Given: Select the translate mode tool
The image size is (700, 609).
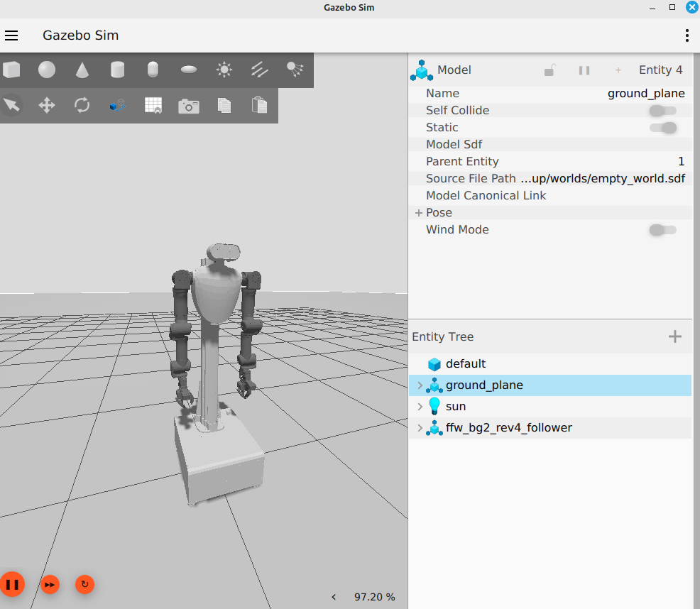Looking at the screenshot, I should pyautogui.click(x=46, y=105).
